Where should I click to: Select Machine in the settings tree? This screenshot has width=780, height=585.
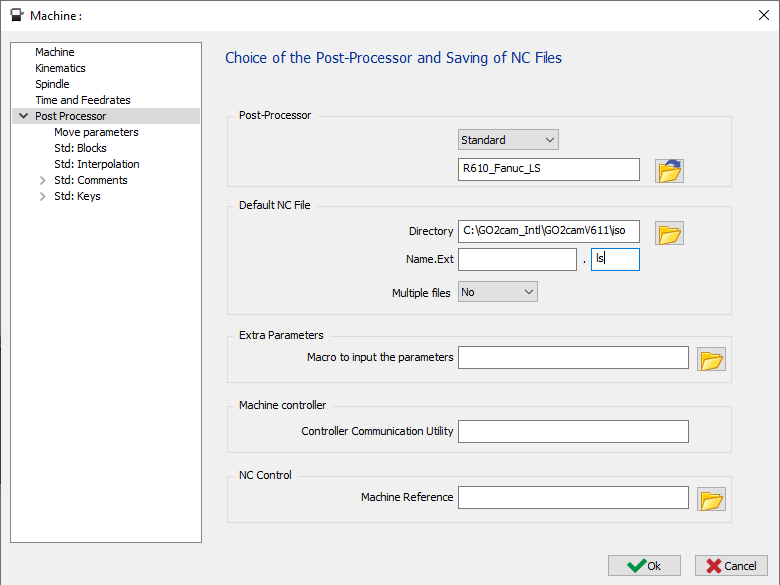point(54,52)
